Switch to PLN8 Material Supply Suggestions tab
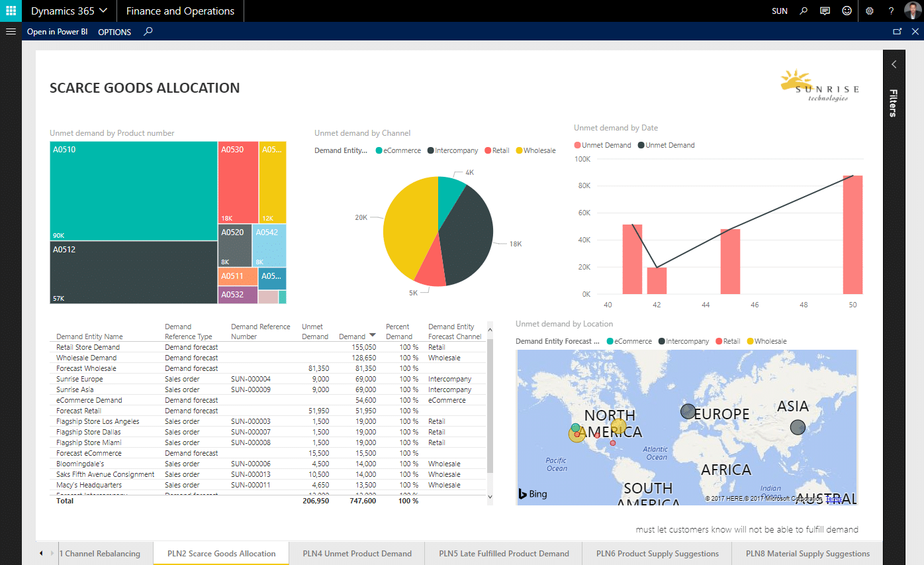This screenshot has width=924, height=565. point(808,554)
